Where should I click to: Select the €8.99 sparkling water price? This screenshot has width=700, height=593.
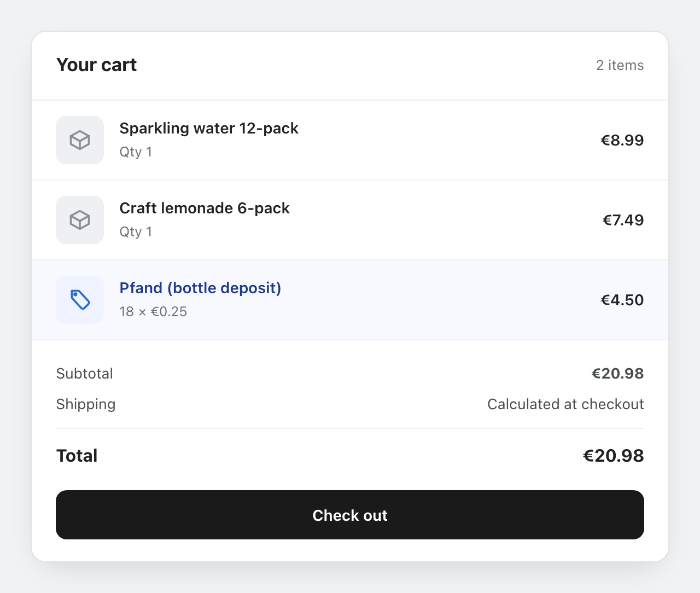point(622,140)
